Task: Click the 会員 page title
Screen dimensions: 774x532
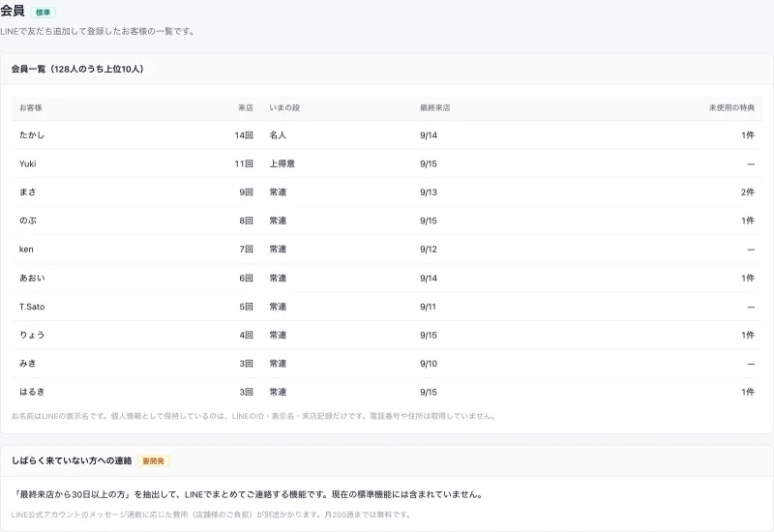Action: pos(13,12)
